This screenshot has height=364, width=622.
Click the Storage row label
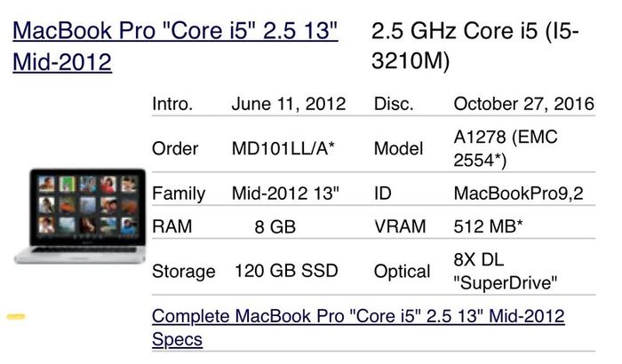[x=184, y=272]
